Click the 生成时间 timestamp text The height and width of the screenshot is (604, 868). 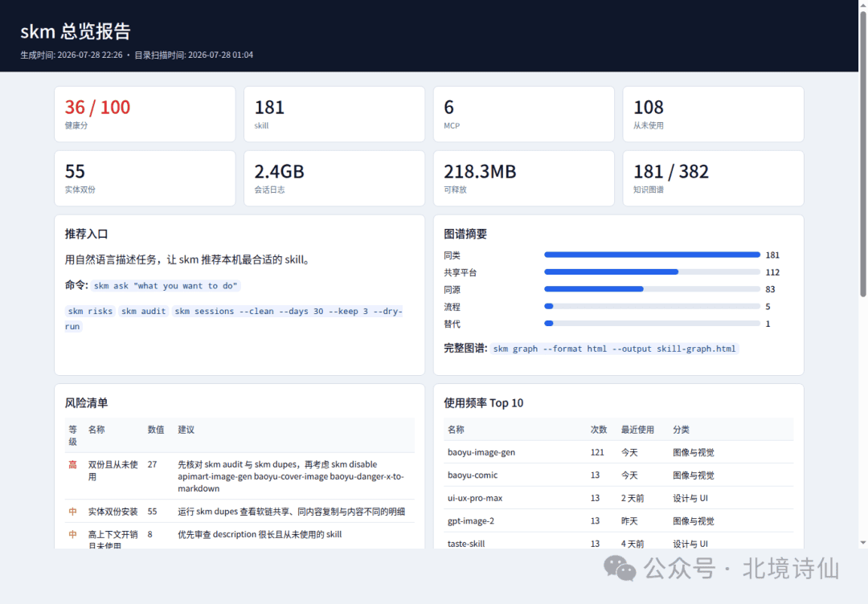pos(72,55)
